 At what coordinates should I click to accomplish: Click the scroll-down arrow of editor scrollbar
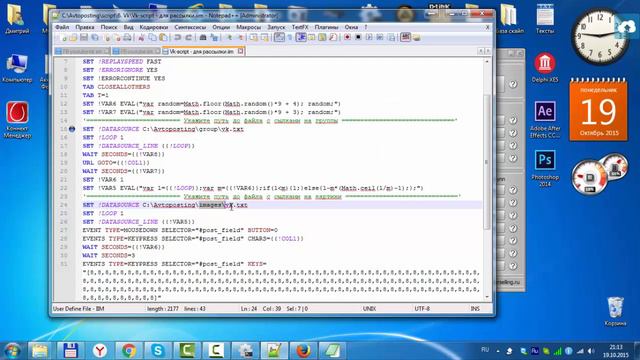point(487,297)
